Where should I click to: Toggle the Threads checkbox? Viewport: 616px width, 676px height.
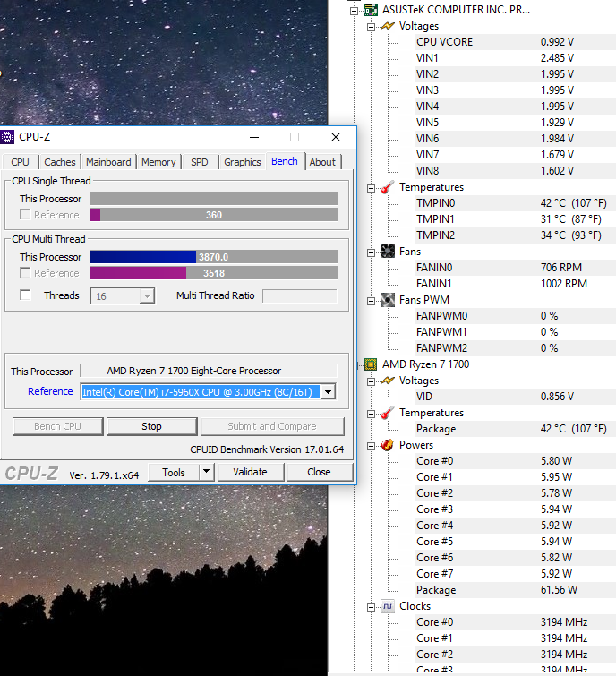tap(25, 295)
